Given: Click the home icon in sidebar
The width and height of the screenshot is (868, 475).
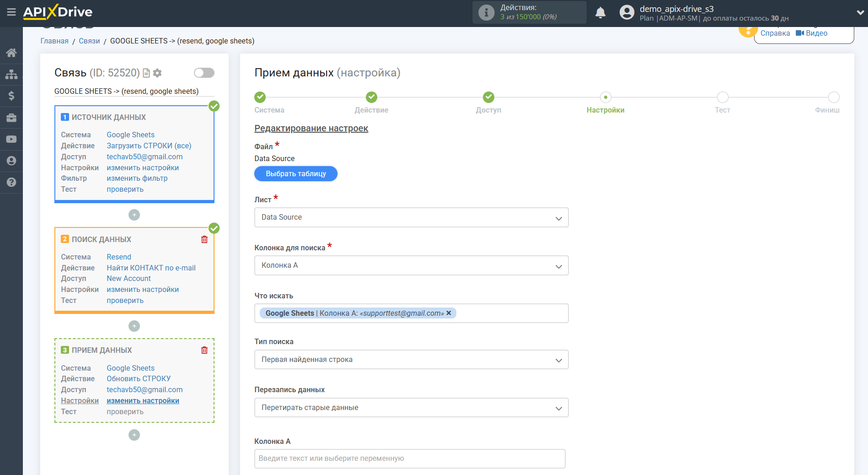Looking at the screenshot, I should coord(11,53).
